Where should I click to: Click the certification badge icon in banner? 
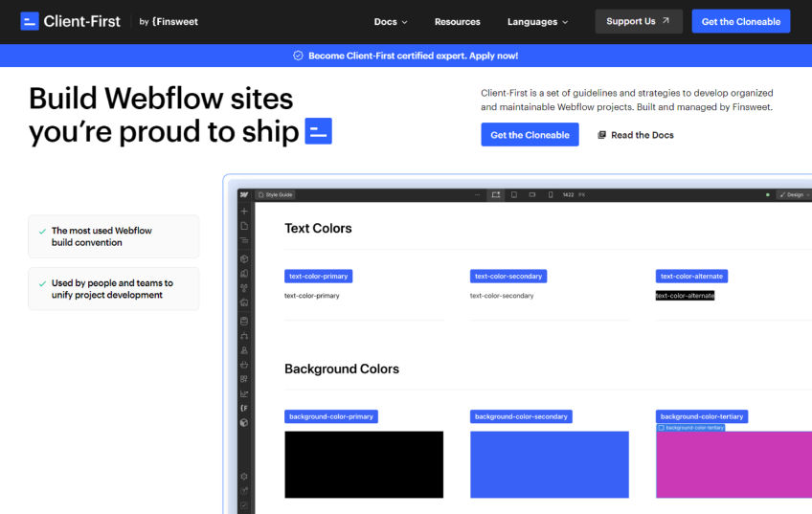coord(298,56)
